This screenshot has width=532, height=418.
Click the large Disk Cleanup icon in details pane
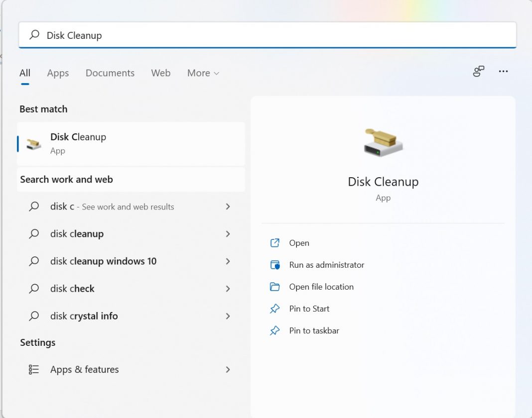point(383,142)
